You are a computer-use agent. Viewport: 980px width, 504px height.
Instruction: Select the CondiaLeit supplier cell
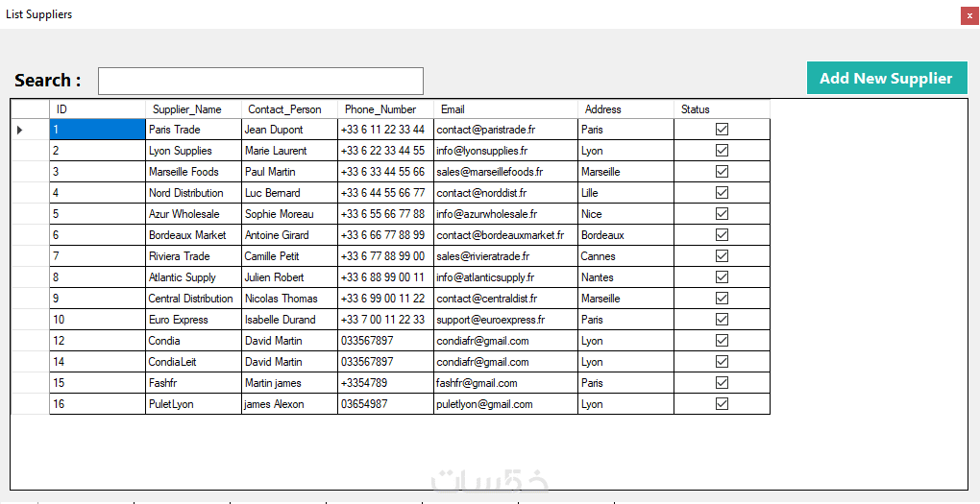pos(194,362)
